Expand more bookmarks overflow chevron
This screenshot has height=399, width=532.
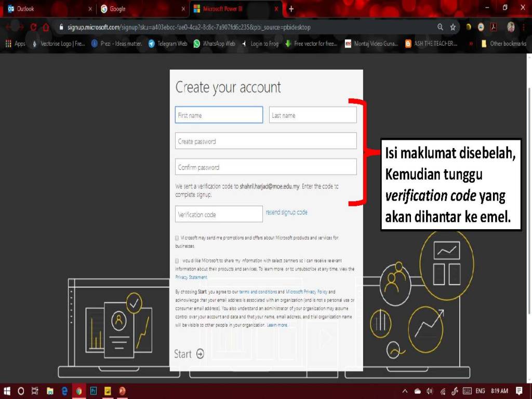point(471,44)
